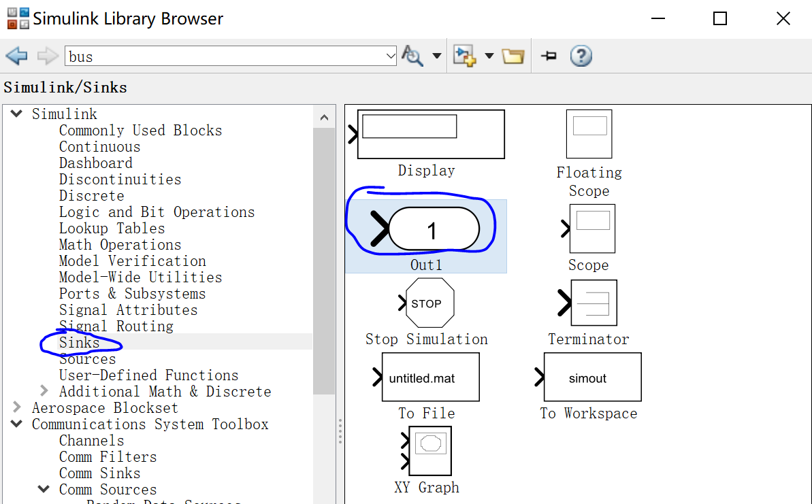Viewport: 812px width, 504px height.
Task: Select Comm Filters library
Action: pos(108,456)
